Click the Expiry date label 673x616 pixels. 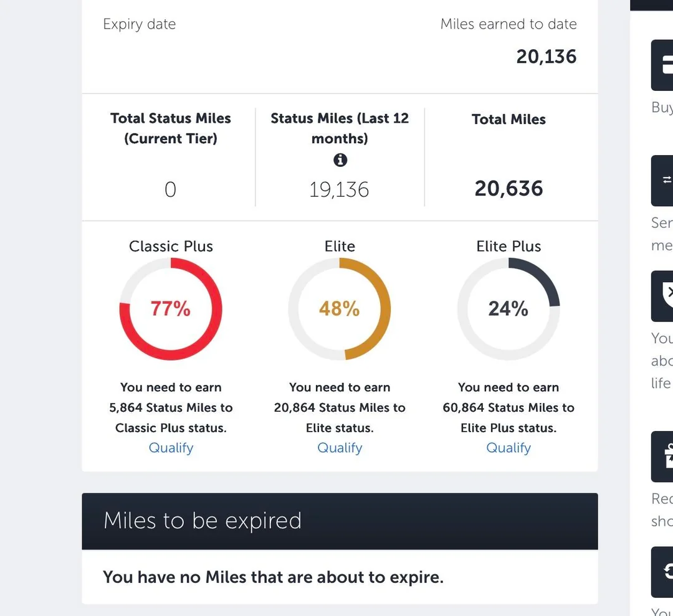point(139,24)
